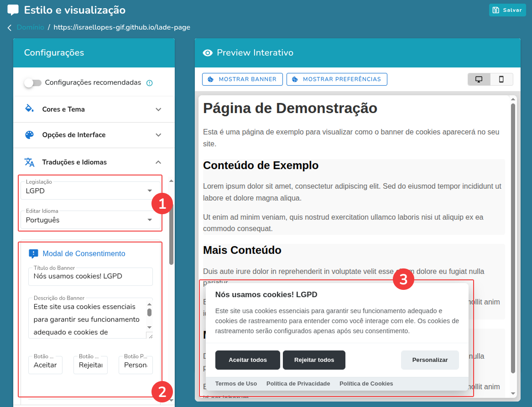This screenshot has height=407, width=532.
Task: Select the translate icon beside Traduções e Idiomas
Action: 30,162
